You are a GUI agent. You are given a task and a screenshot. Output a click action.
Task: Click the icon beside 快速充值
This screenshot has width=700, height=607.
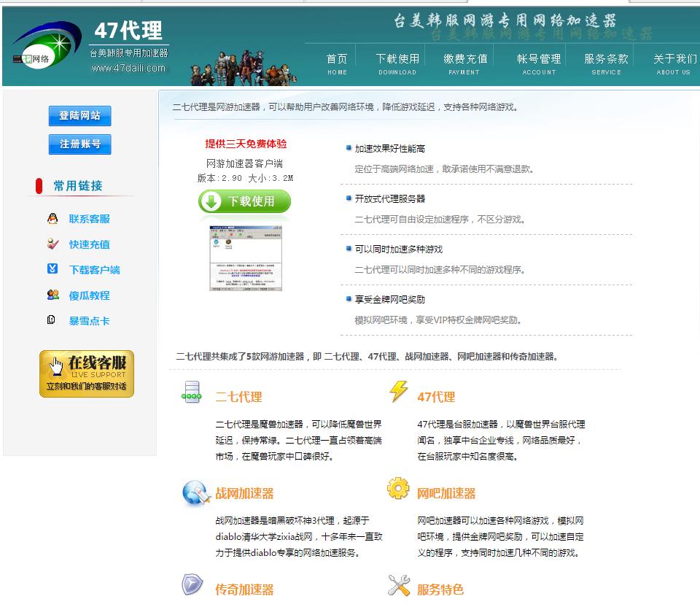click(x=52, y=244)
